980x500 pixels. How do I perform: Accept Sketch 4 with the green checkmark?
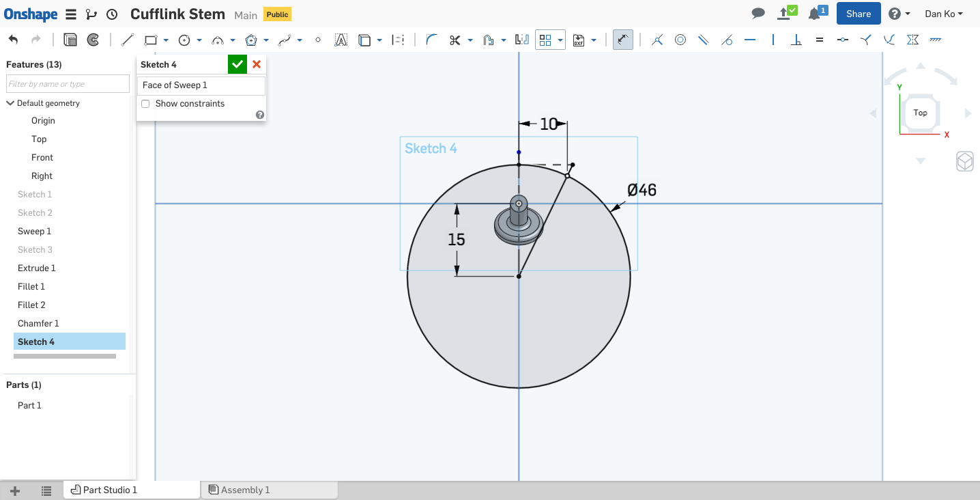click(x=237, y=64)
